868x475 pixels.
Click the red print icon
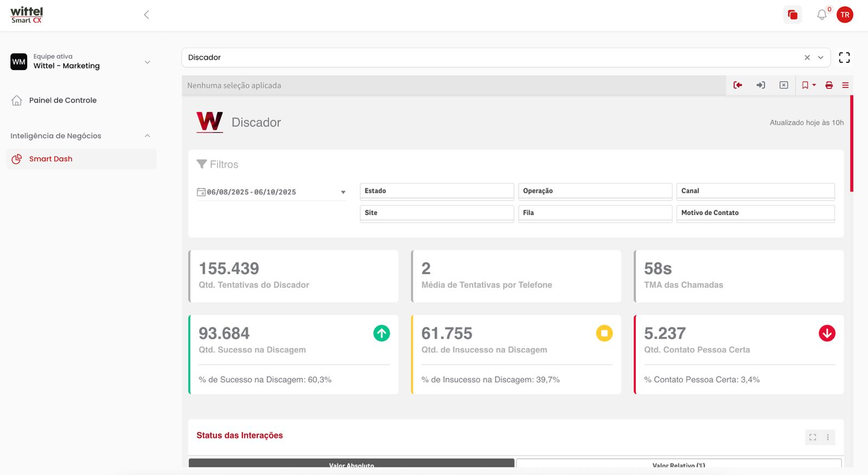point(829,85)
